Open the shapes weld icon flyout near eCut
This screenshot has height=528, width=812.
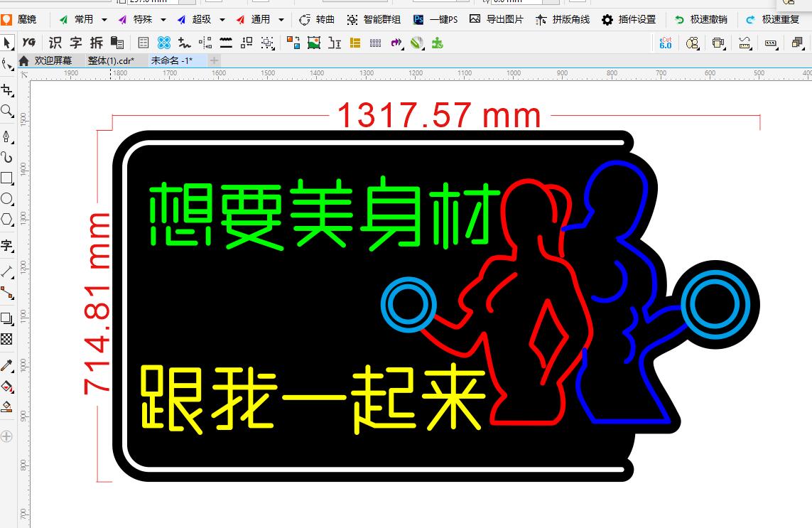pyautogui.click(x=693, y=43)
